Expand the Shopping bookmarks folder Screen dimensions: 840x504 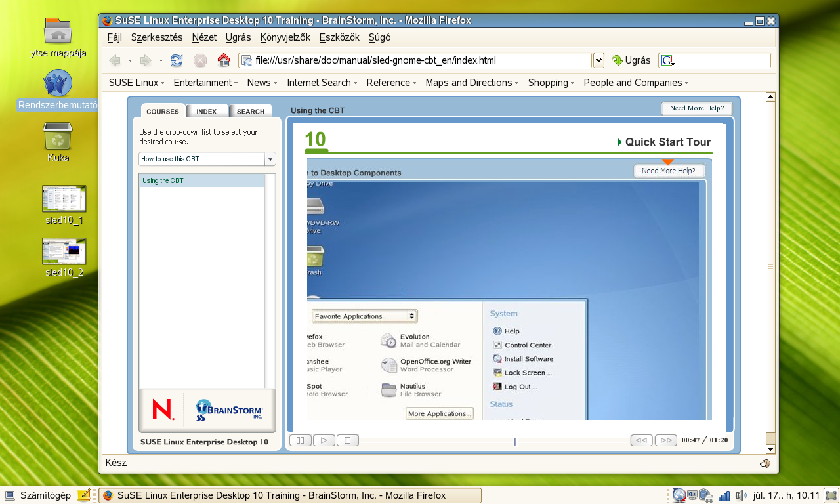tap(551, 83)
